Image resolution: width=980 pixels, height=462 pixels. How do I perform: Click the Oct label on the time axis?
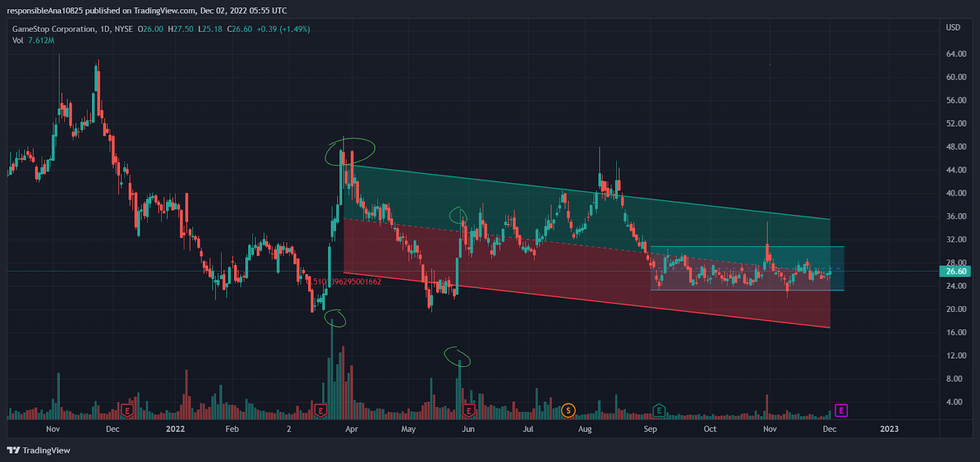(x=710, y=429)
